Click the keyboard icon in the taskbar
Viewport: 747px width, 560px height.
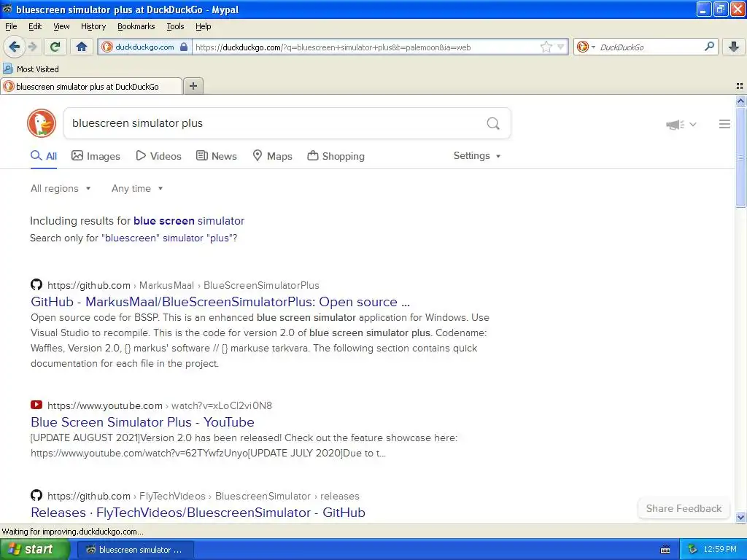point(665,550)
